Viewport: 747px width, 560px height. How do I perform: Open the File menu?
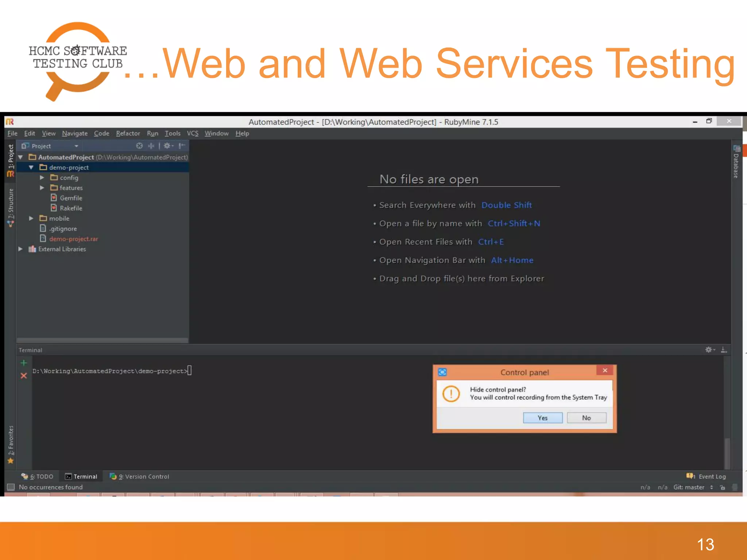[x=12, y=133]
